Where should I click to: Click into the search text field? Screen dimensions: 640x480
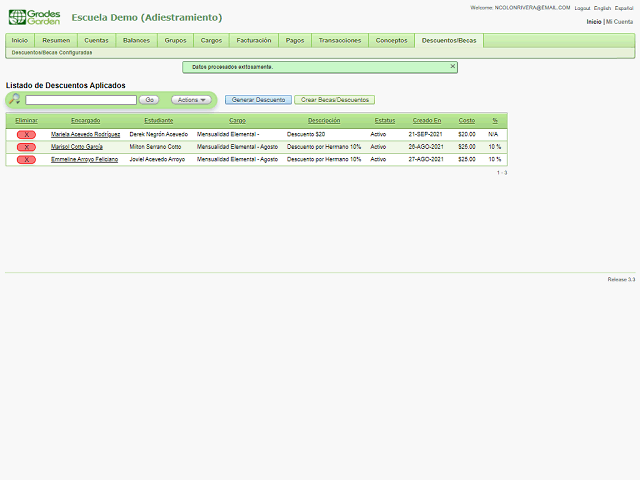click(x=81, y=100)
